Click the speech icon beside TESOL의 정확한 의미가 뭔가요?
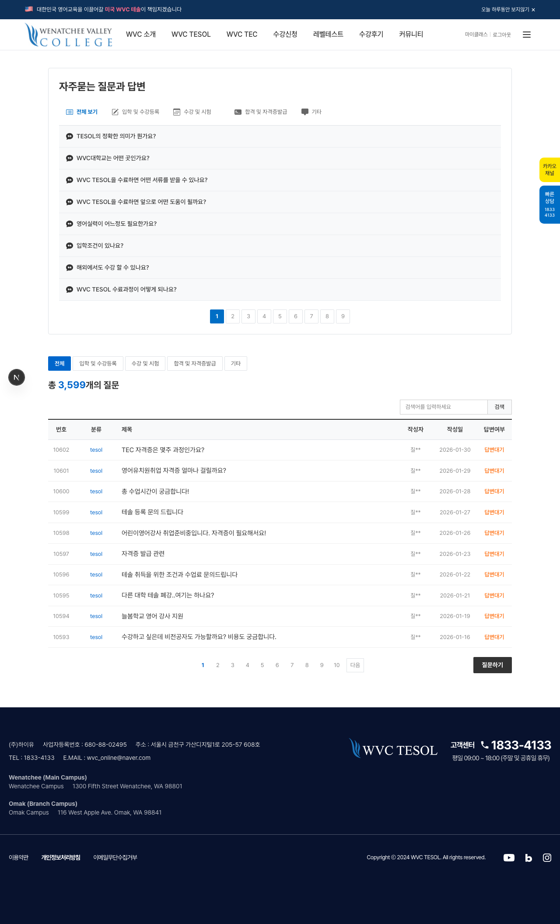 pos(69,136)
